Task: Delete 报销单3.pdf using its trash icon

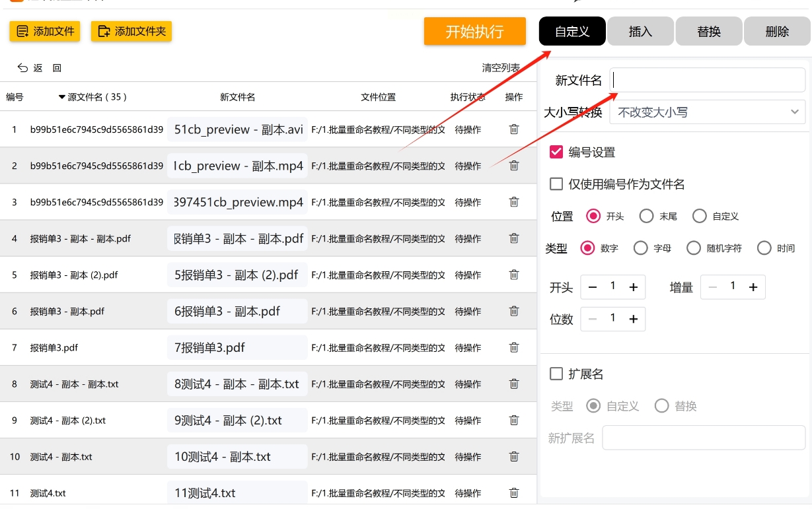Action: [513, 347]
